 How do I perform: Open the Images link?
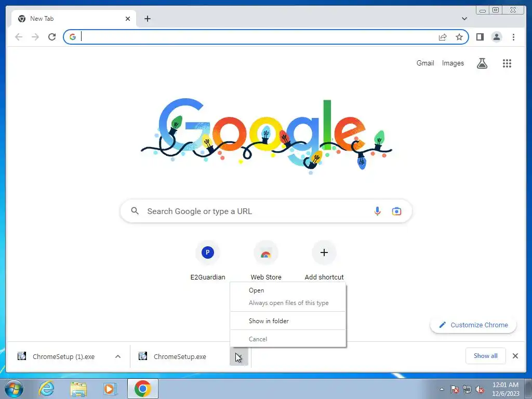tap(453, 63)
